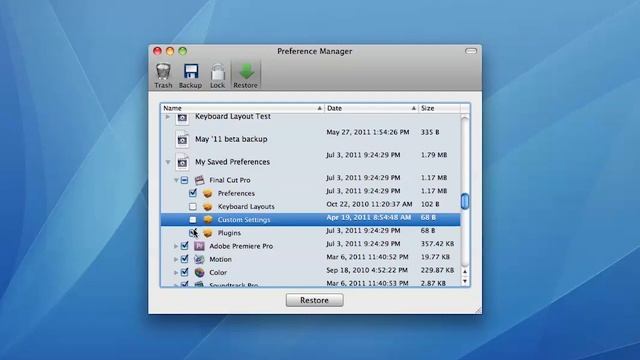
Task: Sort the list by Name column
Action: click(x=242, y=108)
